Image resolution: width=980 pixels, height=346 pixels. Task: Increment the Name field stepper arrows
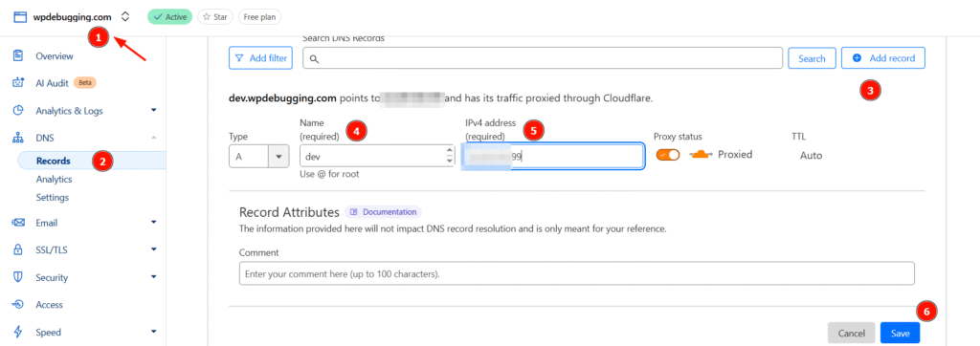pyautogui.click(x=449, y=151)
